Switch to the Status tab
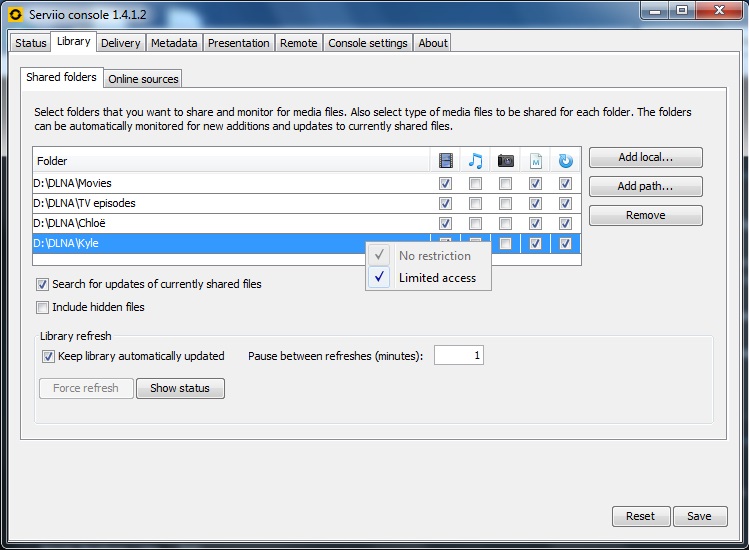749x550 pixels. pos(31,43)
